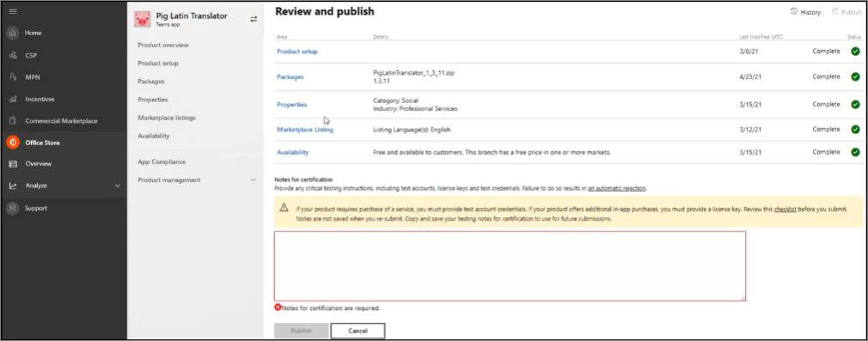Follow the Marketplace Listing link
This screenshot has width=868, height=341.
pos(305,130)
